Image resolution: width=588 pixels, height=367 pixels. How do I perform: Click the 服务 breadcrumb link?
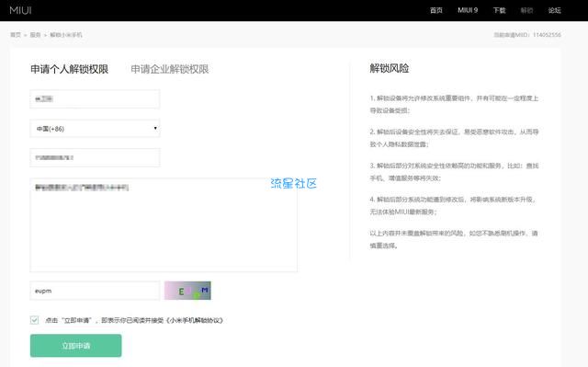tap(35, 35)
